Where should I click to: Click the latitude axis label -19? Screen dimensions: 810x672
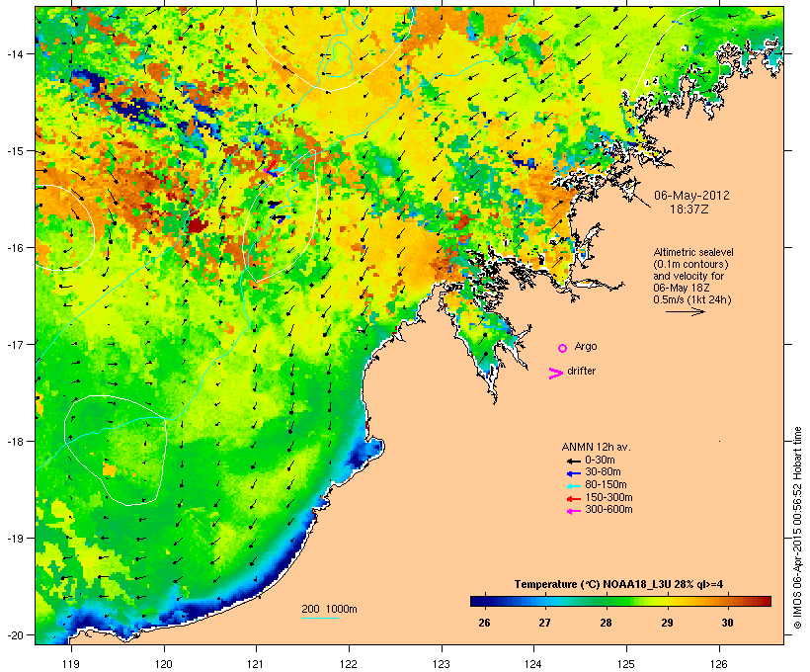point(14,539)
